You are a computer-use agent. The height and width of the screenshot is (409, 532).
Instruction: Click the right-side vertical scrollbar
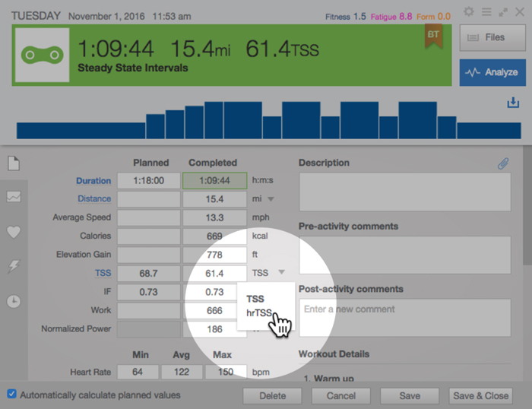click(527, 205)
